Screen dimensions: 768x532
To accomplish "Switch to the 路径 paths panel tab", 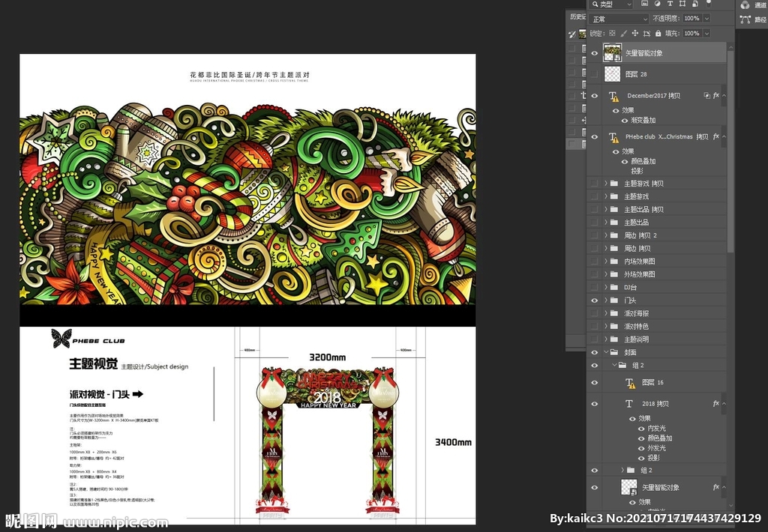I will [752, 19].
